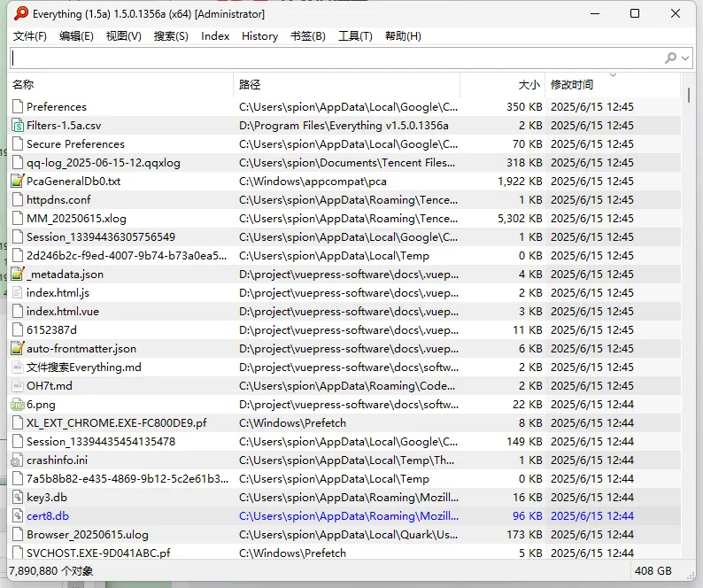Click the qq-log_2025-06-15-12.qqxlog file icon
The height and width of the screenshot is (588, 703).
pos(18,162)
